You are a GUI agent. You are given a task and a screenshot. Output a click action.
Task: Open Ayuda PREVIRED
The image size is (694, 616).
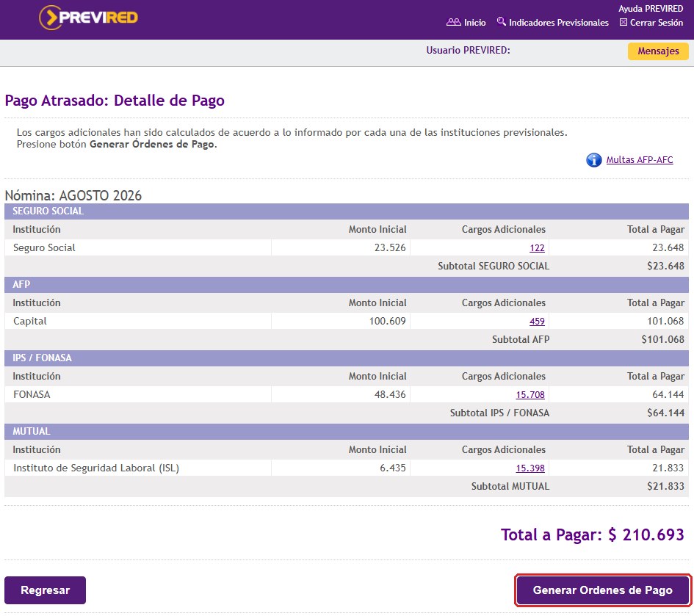pyautogui.click(x=651, y=9)
